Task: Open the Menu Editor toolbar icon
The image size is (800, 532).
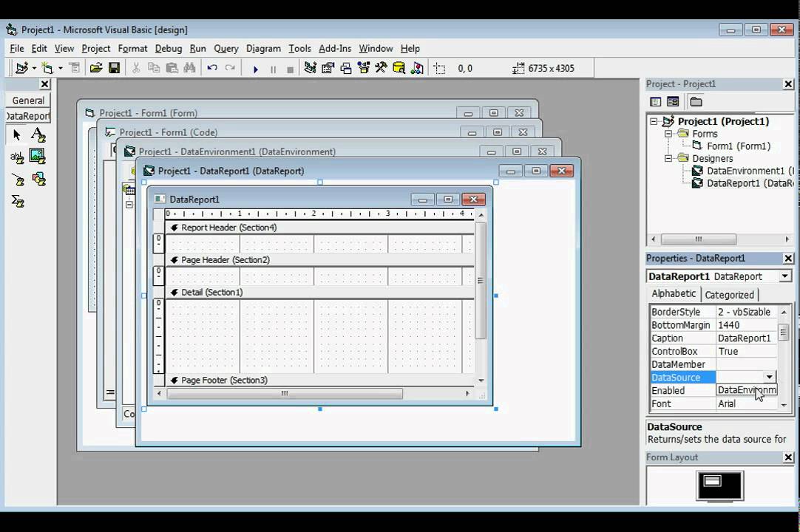Action: pos(75,68)
